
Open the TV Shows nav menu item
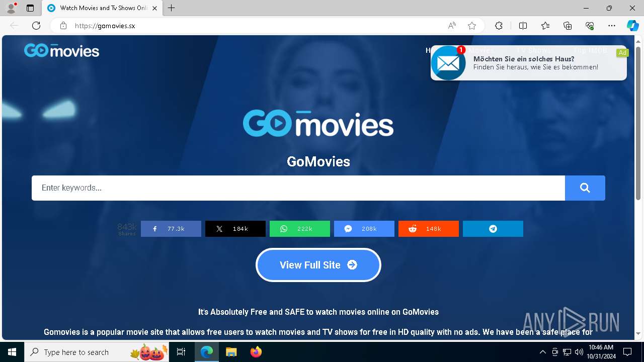[533, 50]
